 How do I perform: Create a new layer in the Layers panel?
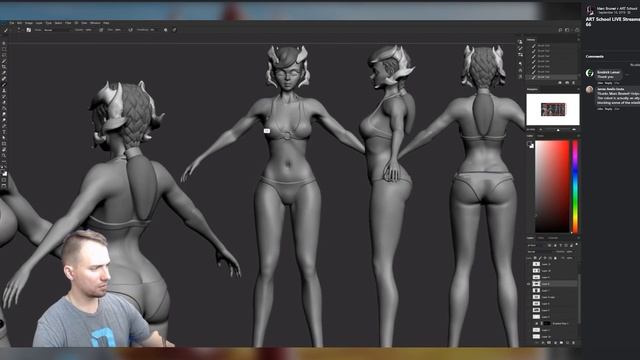[567, 343]
